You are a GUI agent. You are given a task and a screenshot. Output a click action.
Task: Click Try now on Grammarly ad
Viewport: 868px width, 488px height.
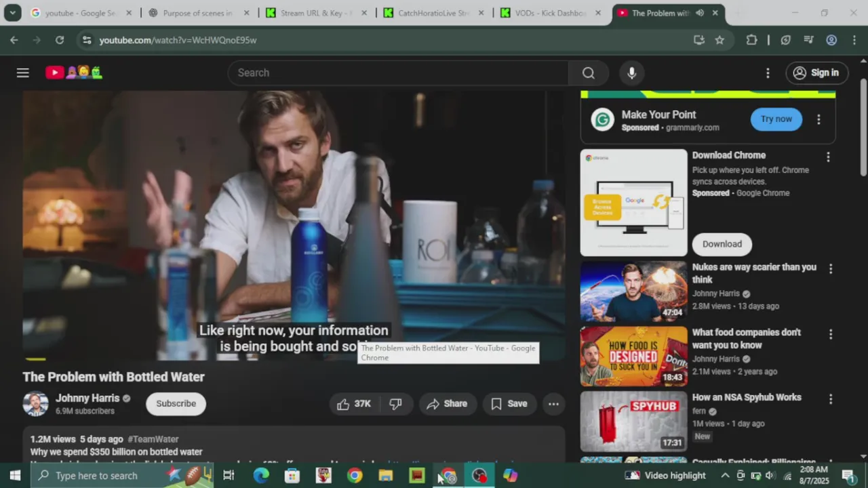click(x=776, y=119)
